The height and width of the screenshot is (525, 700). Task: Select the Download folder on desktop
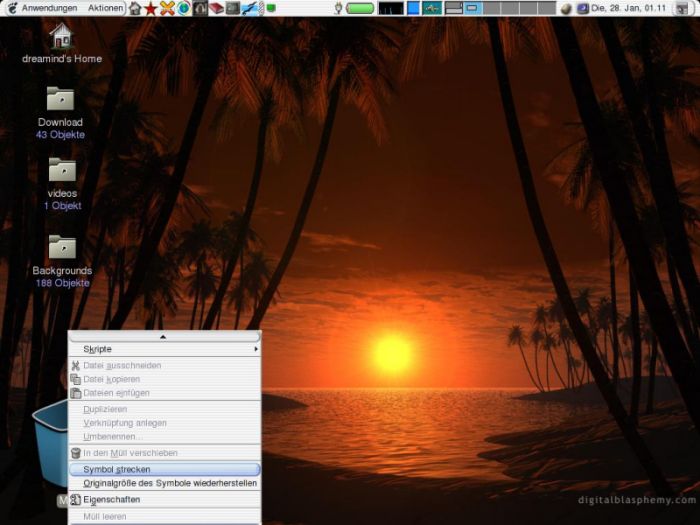tap(60, 112)
